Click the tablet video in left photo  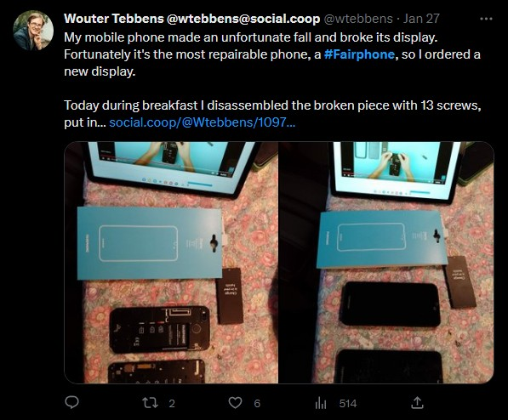[x=171, y=166]
